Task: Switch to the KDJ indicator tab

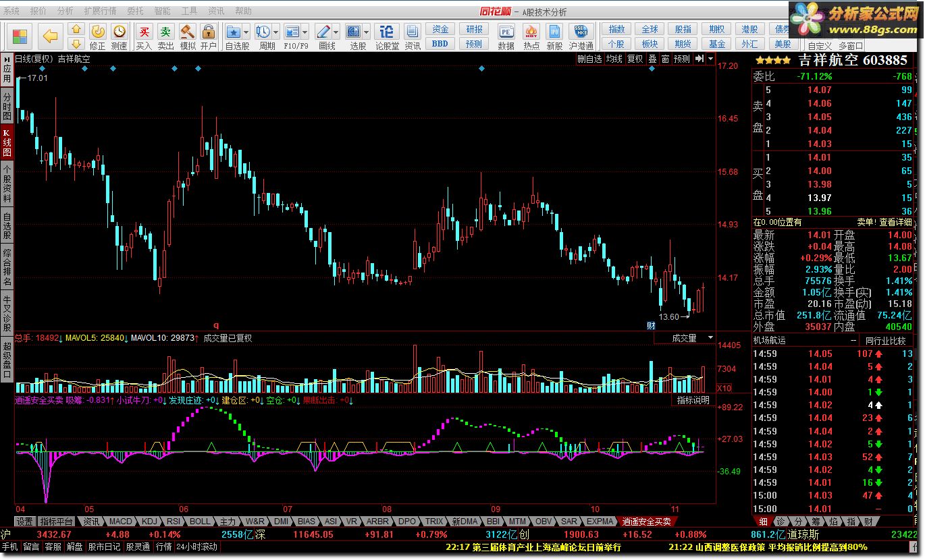Action: coord(149,522)
